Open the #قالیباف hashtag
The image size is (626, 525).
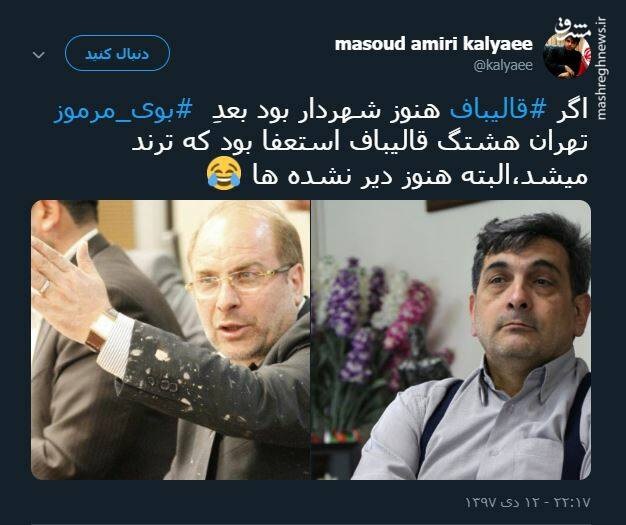[497, 111]
